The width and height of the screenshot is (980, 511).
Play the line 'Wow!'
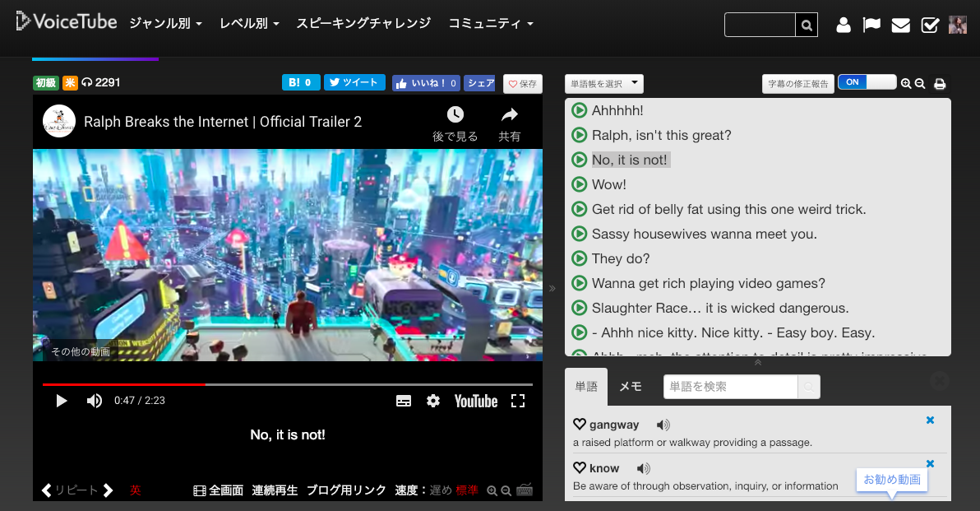[580, 183]
